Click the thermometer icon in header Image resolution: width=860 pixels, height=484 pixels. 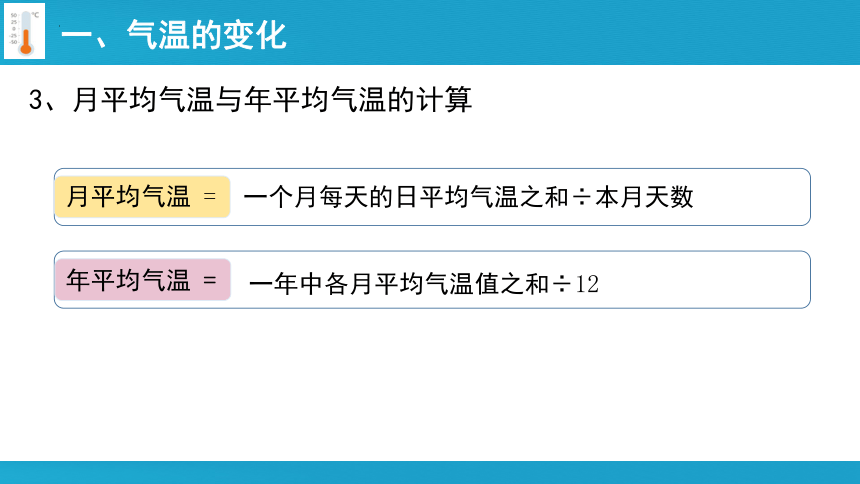25,31
